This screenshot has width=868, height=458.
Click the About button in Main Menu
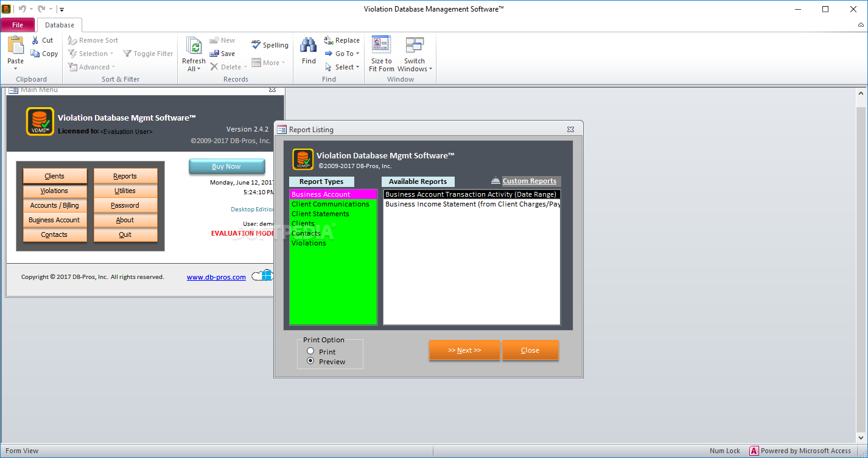(125, 220)
